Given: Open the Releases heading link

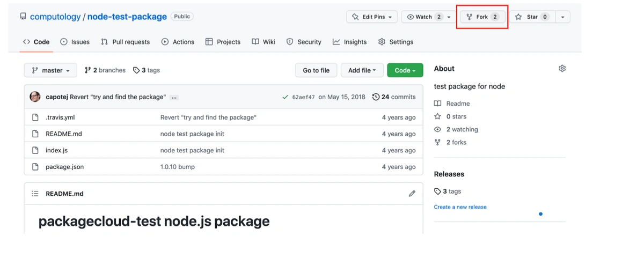Looking at the screenshot, I should click(449, 174).
